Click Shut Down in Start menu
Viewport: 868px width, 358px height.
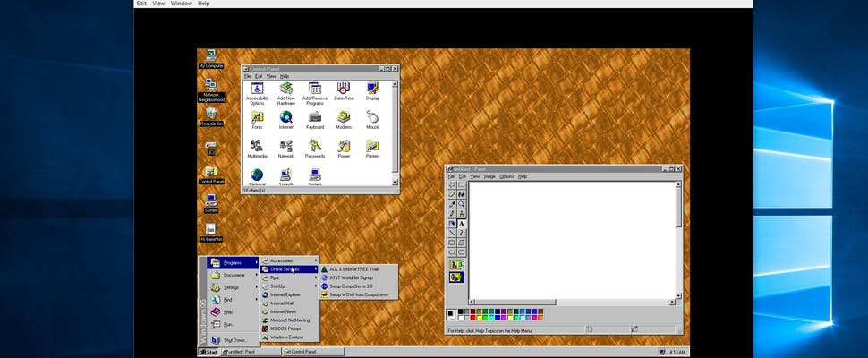[233, 340]
